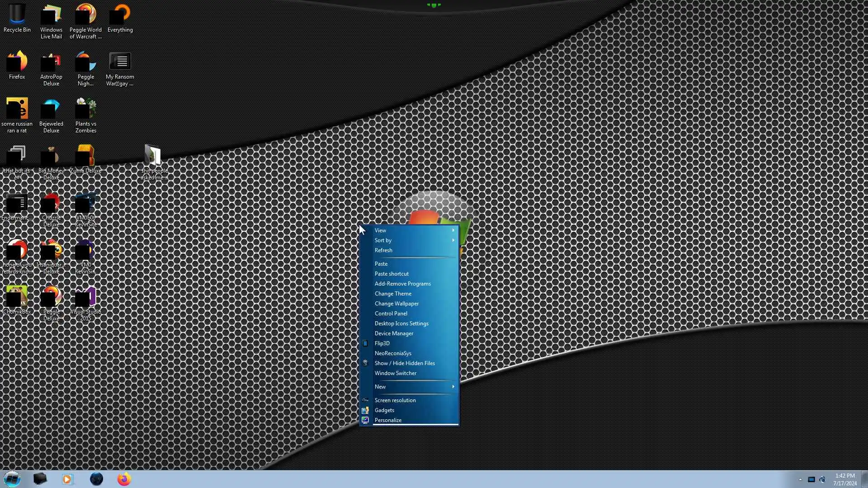Click the taskbar clock showing 1:42 PM
Image resolution: width=868 pixels, height=488 pixels.
tap(844, 479)
